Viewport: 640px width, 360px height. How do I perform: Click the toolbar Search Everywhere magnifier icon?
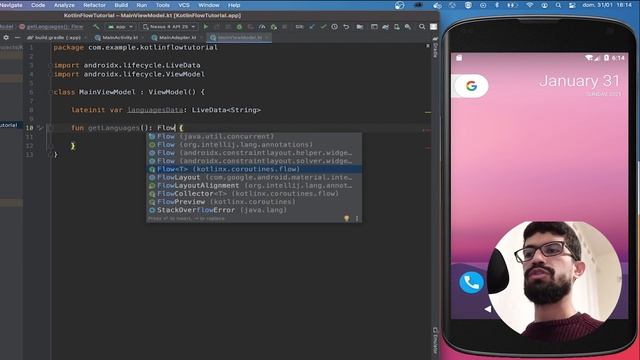[x=422, y=27]
